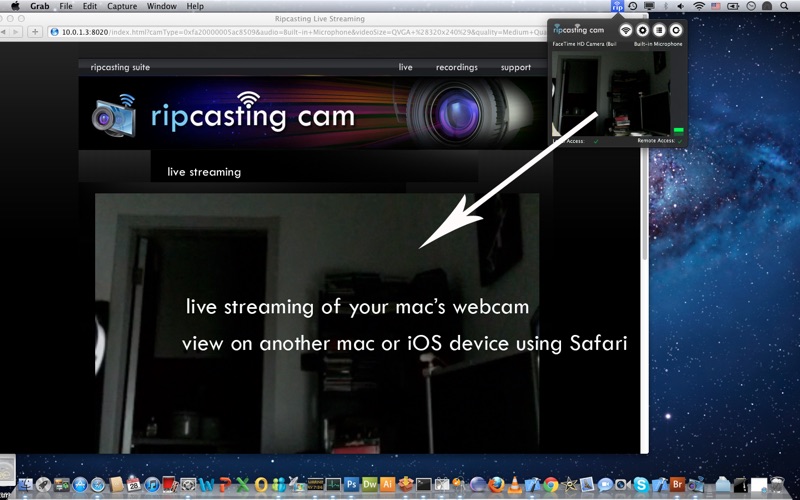Open Microsoft Excel from the Dock
The image size is (800, 500).
tap(243, 484)
